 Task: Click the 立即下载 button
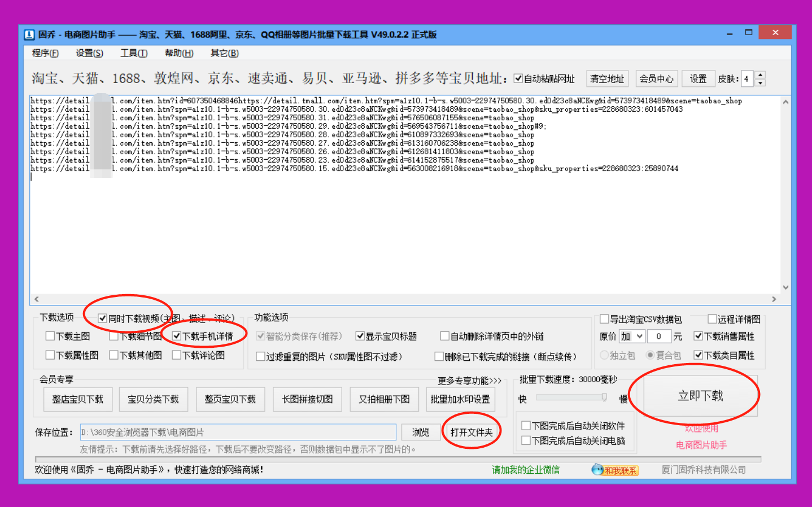point(700,396)
